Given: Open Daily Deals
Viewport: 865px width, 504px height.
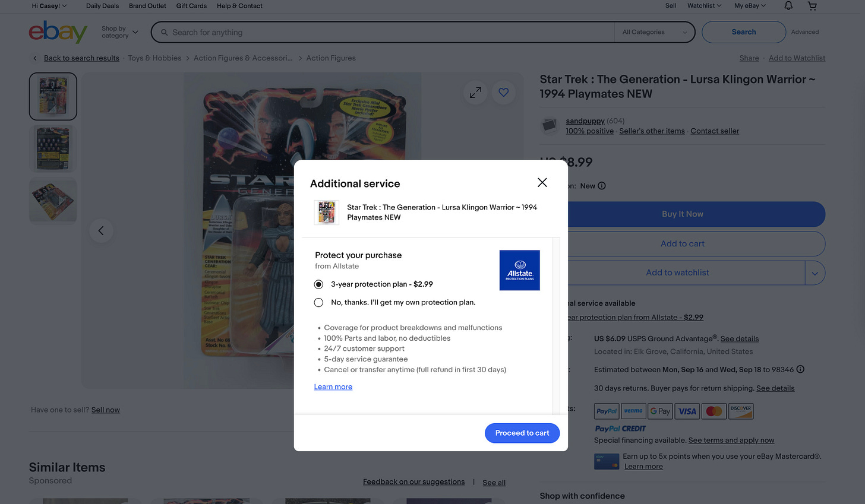Looking at the screenshot, I should pos(102,6).
